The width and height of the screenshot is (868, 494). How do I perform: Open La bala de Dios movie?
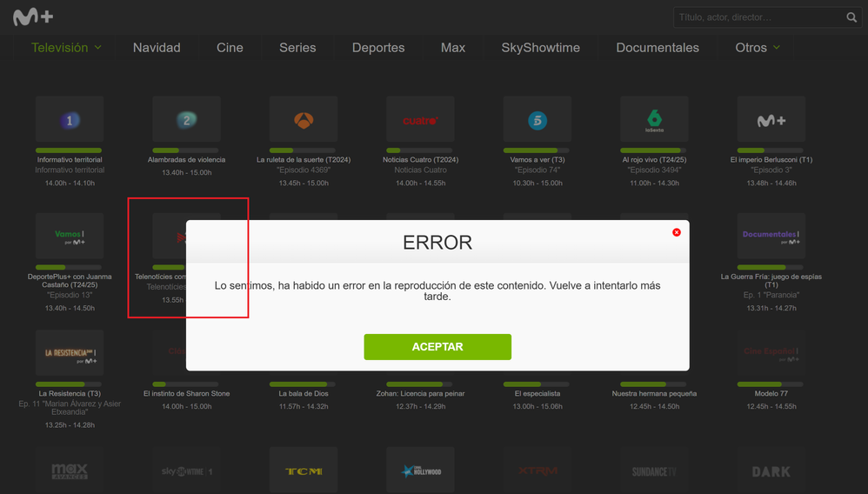tap(304, 393)
